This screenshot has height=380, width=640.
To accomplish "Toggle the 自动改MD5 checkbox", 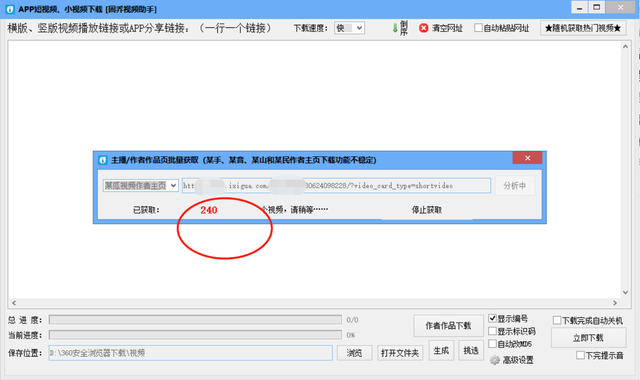I will (x=493, y=344).
